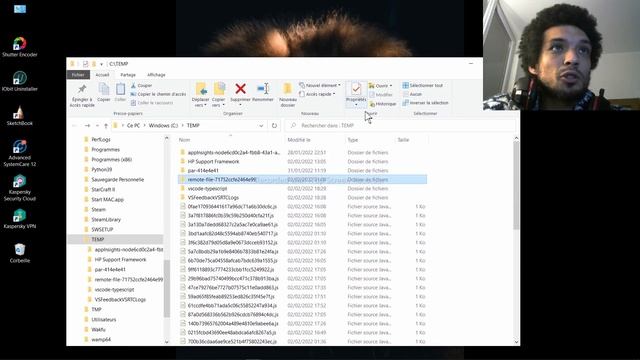
Task: Launch Kaspersky Security Cloud shortcut
Action: tap(20, 188)
